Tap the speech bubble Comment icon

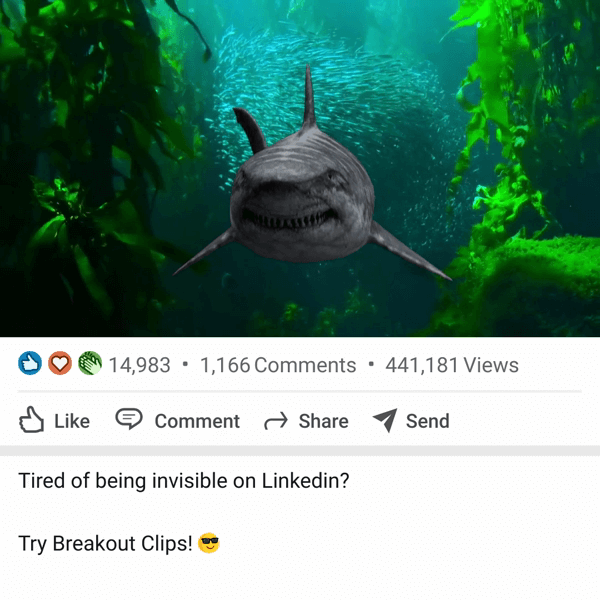click(129, 419)
